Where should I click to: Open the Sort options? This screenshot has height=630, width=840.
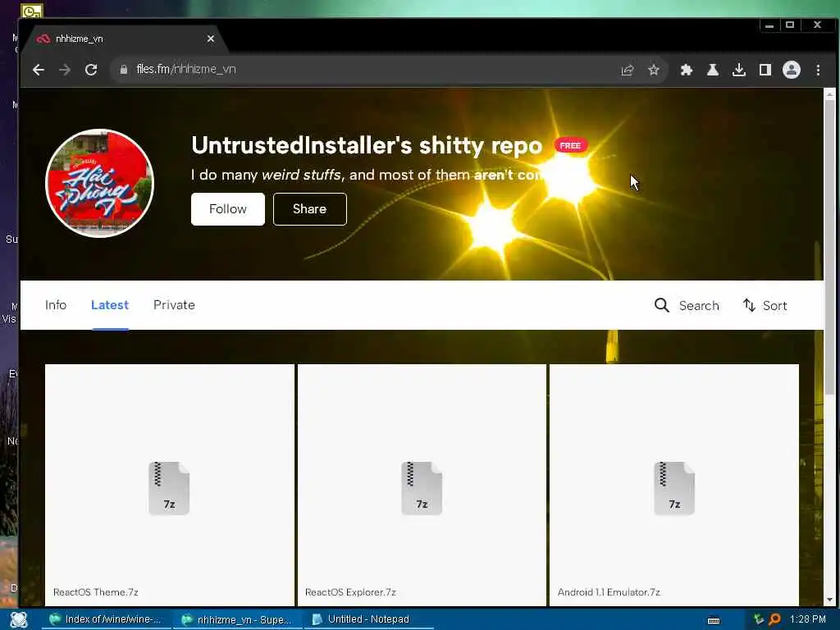(x=765, y=305)
